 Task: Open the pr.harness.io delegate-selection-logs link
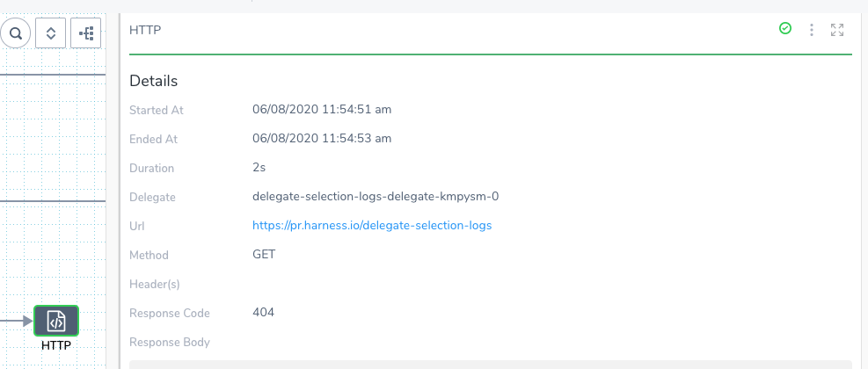pyautogui.click(x=372, y=226)
